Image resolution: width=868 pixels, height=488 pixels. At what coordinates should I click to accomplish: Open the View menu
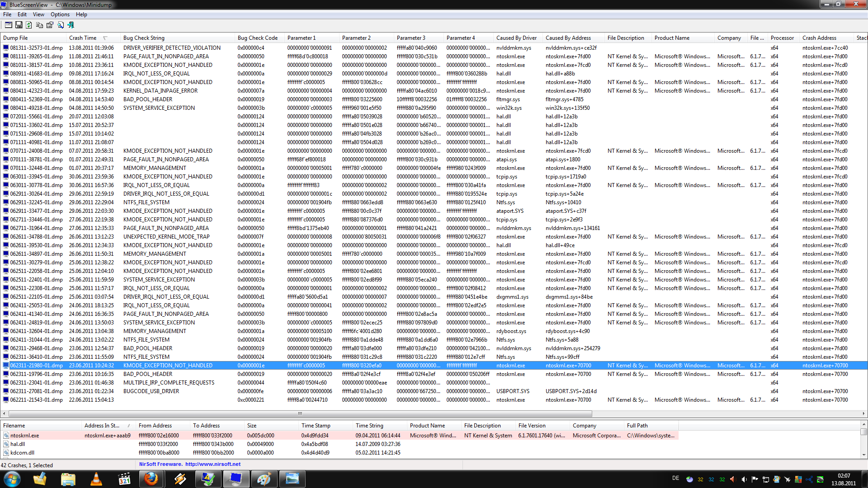(x=38, y=14)
